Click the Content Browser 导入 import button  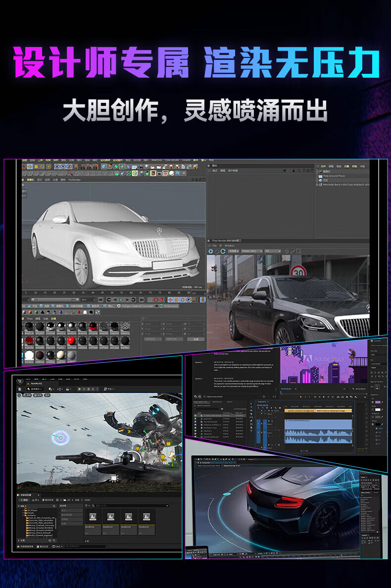click(36, 500)
